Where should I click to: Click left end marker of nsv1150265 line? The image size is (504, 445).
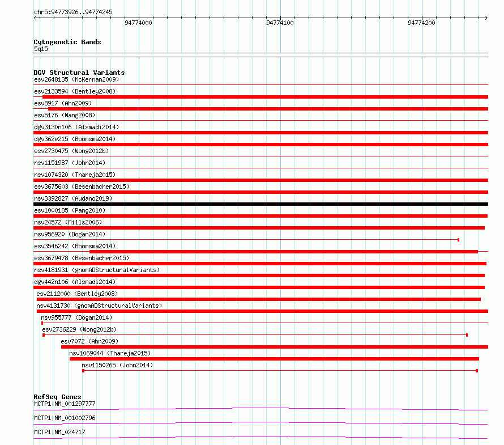pos(83,371)
